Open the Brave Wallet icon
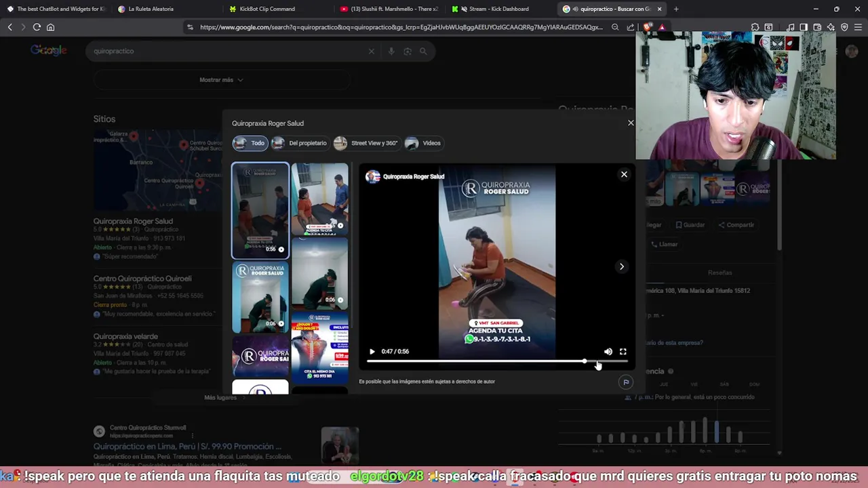Viewport: 868px width, 488px height. pyautogui.click(x=817, y=27)
